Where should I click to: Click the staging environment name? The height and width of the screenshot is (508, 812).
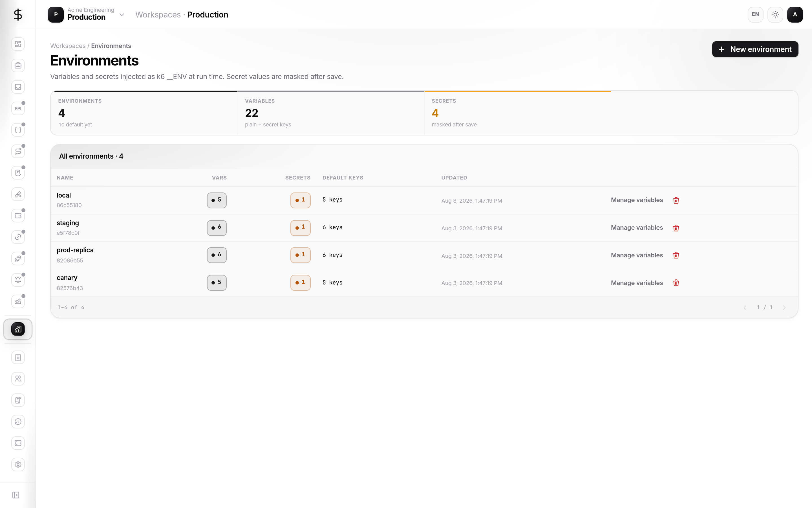click(68, 223)
